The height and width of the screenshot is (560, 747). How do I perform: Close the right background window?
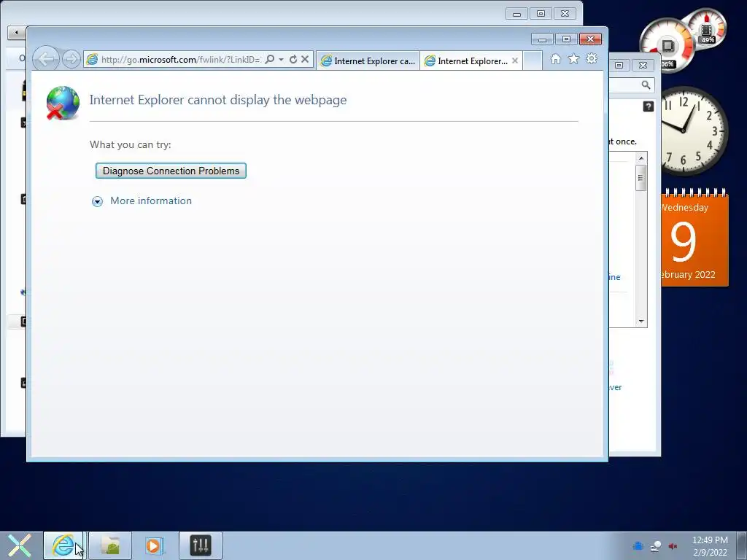(x=643, y=65)
